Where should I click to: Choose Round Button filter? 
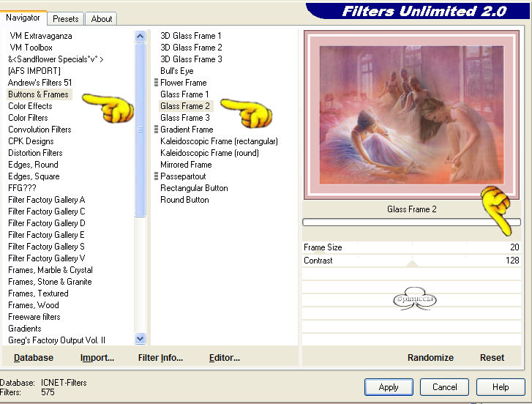point(184,200)
